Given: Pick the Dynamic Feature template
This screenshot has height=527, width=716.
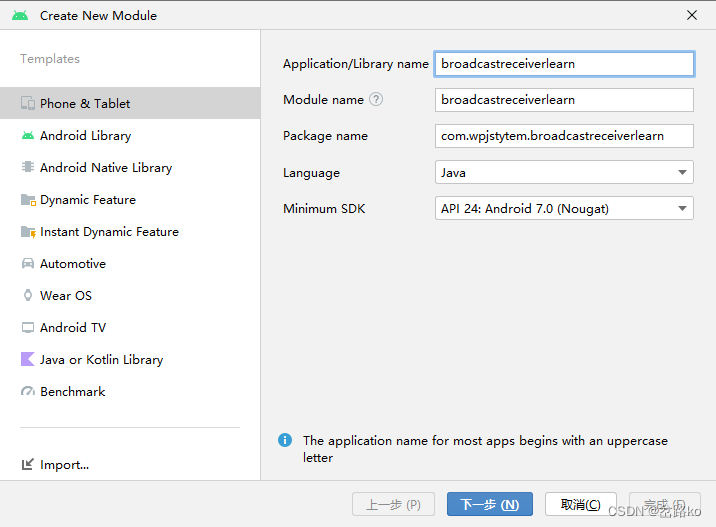Looking at the screenshot, I should (x=130, y=200).
